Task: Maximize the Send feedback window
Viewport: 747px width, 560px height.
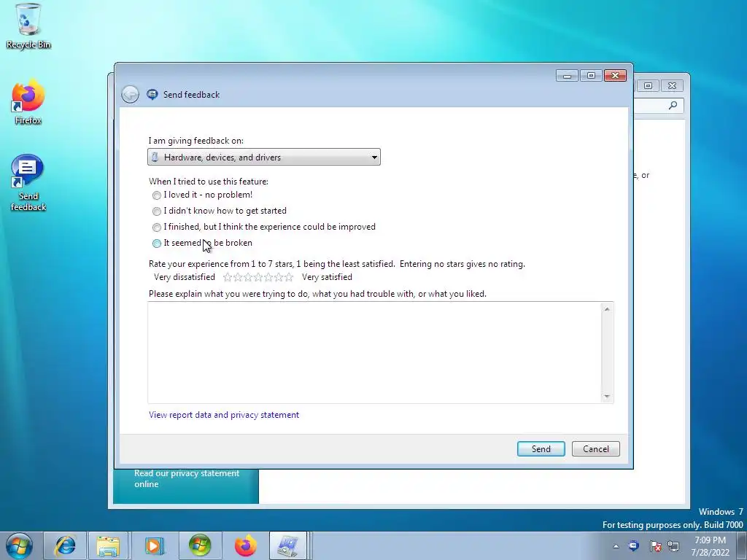Action: point(591,76)
